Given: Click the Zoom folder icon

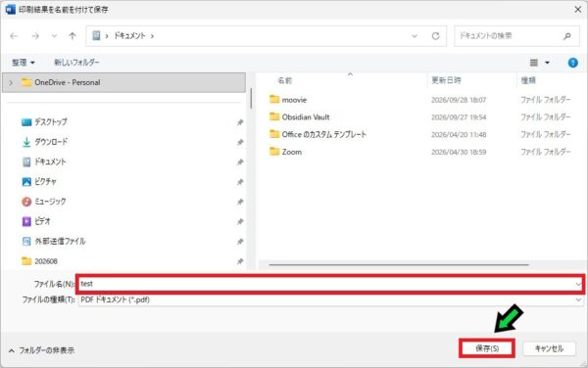Looking at the screenshot, I should pos(274,152).
